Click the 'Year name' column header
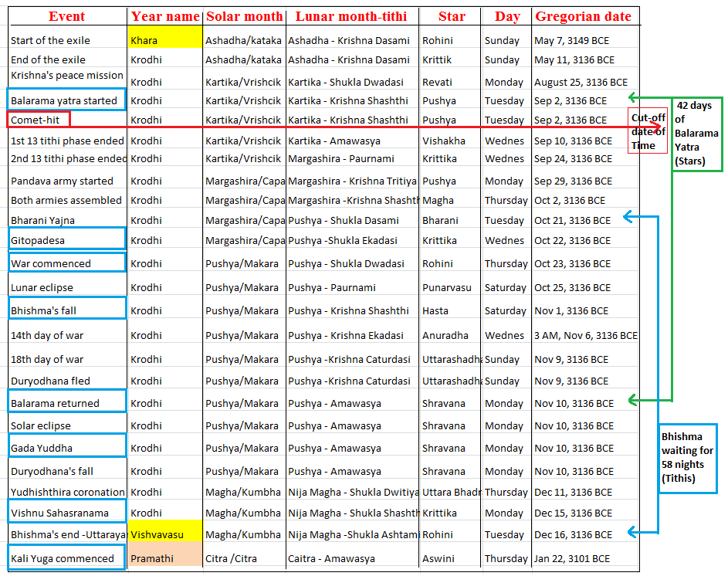Screen dimensions: 728x576 tap(165, 16)
